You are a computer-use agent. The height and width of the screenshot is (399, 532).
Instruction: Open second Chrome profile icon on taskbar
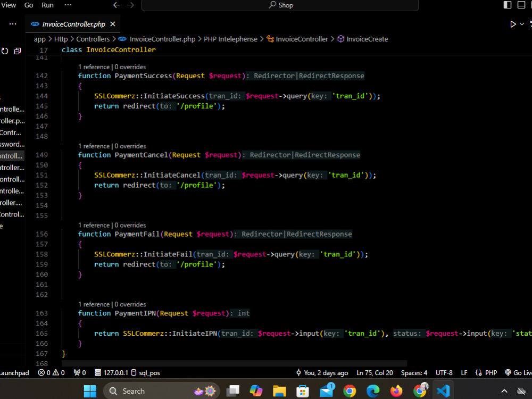tap(420, 390)
